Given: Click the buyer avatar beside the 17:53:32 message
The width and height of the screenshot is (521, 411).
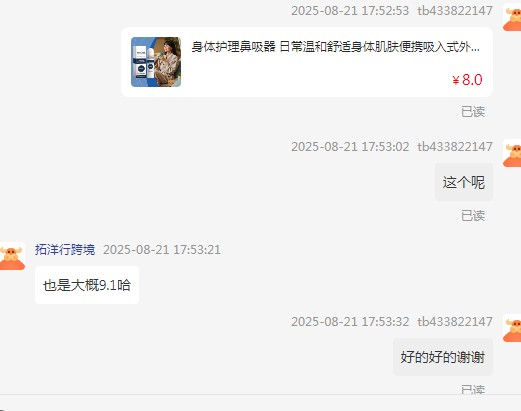Looking at the screenshot, I should coord(512,328).
